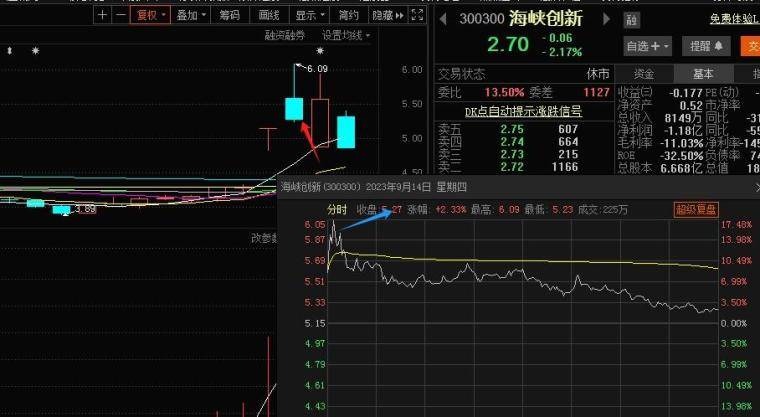Click the 17.48% axis label in popup
Viewport: 760px width, 417px height.
[x=736, y=225]
